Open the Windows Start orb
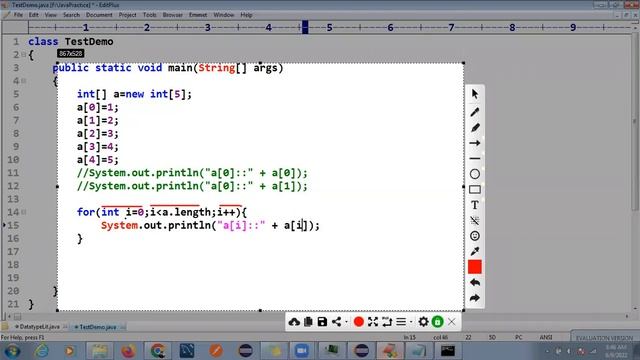640x360 pixels. point(12,351)
